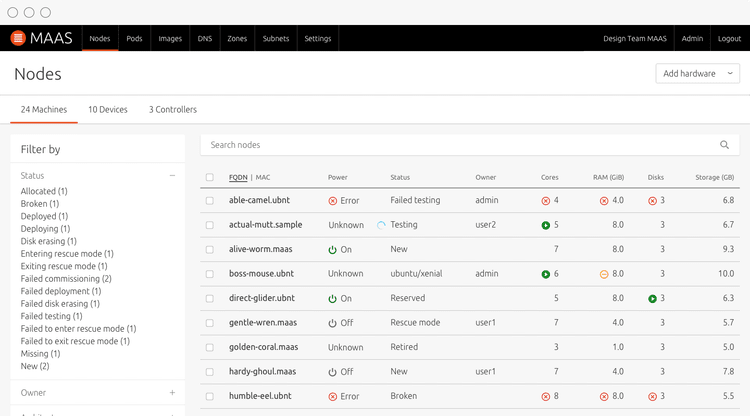Click direct-glider power on icon

[x=332, y=298]
